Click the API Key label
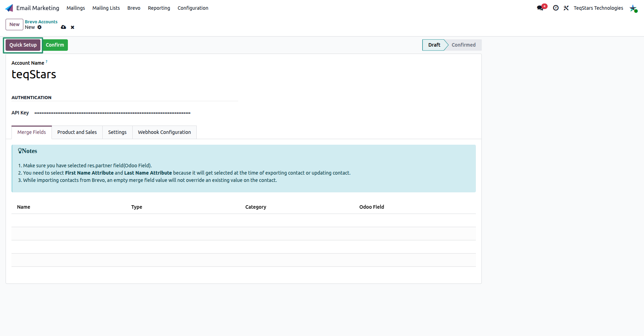The height and width of the screenshot is (336, 644). coord(20,113)
